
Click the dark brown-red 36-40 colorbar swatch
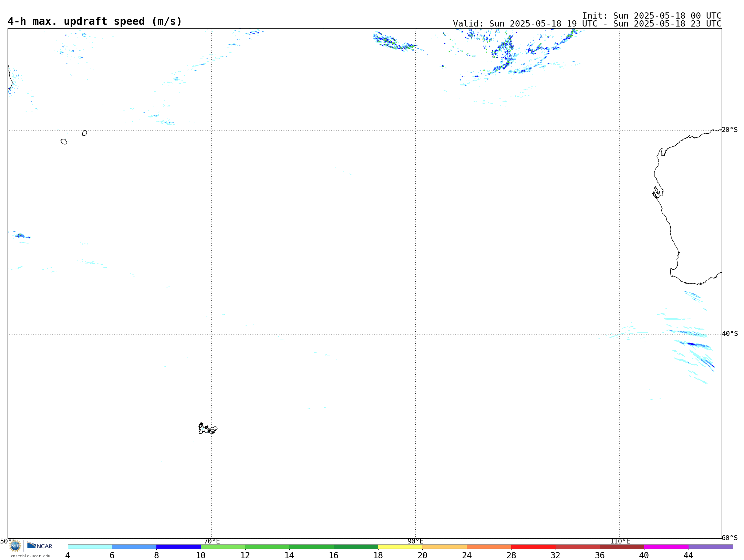[x=622, y=547]
